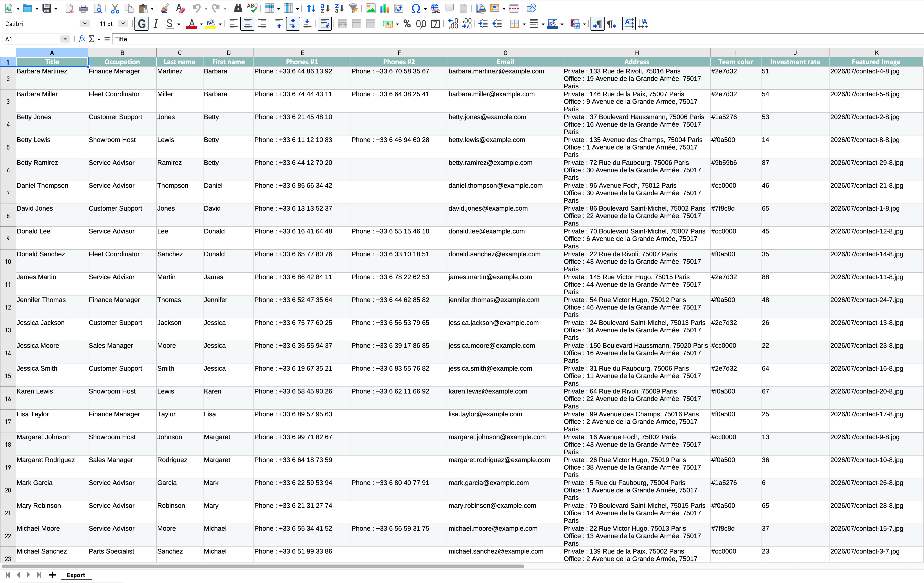This screenshot has height=583, width=924.
Task: Go to the first sheet
Action: click(x=8, y=575)
